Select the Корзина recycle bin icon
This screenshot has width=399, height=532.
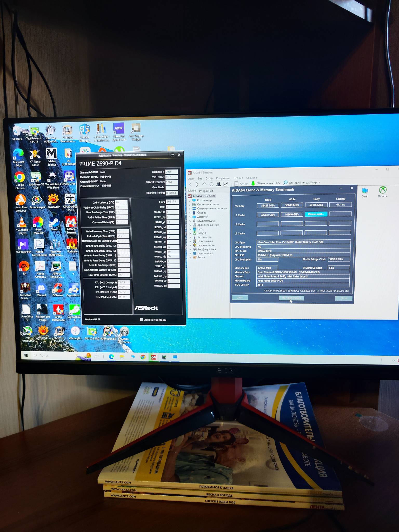click(17, 133)
